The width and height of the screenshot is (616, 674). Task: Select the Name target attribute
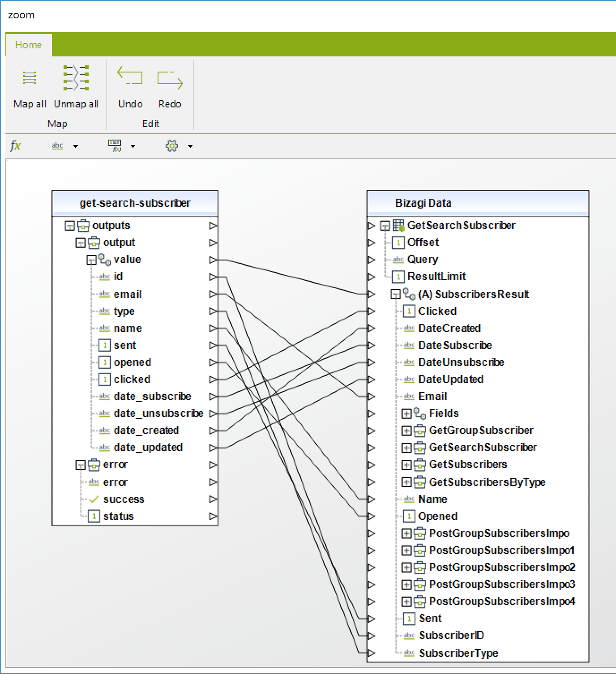point(432,499)
